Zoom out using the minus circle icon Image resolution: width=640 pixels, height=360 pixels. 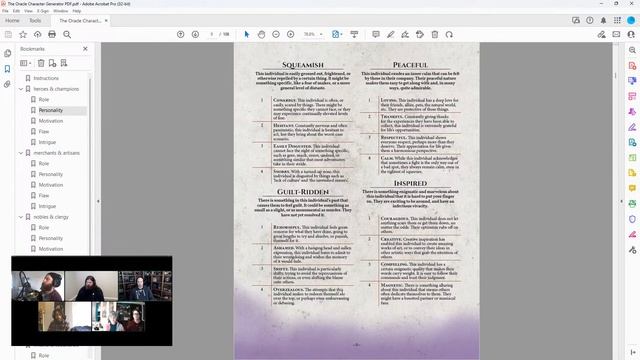[x=276, y=34]
